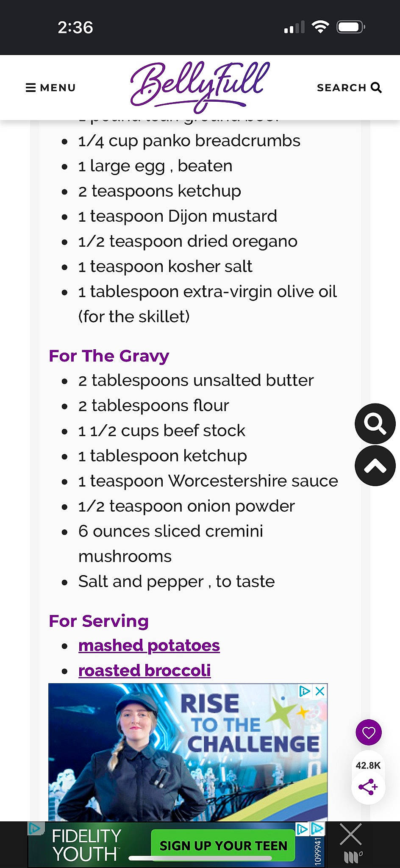Tap the 2:36 clock in status bar
This screenshot has width=400, height=868.
[x=75, y=28]
